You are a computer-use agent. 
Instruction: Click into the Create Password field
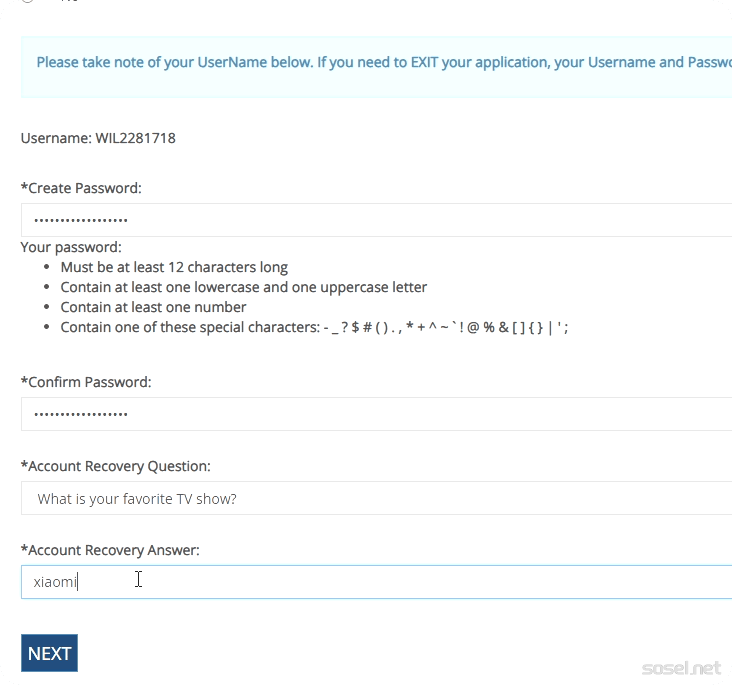point(376,220)
